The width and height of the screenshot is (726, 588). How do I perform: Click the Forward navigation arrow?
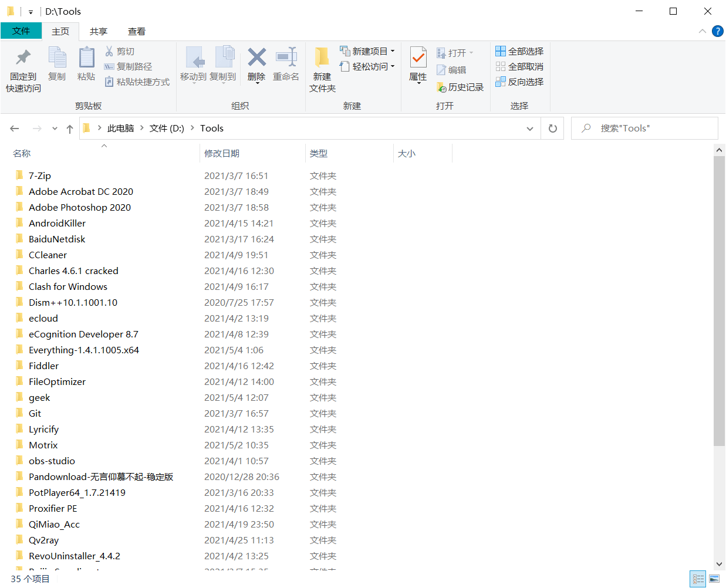pos(37,129)
